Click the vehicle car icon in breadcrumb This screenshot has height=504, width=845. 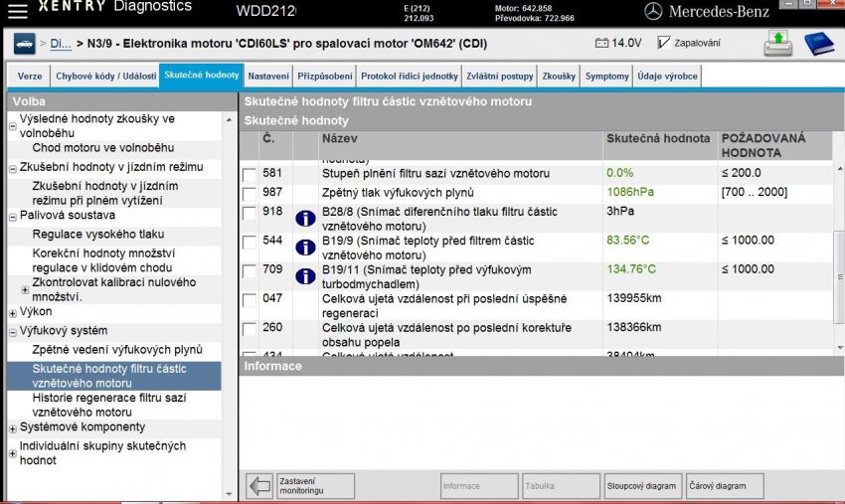[23, 44]
